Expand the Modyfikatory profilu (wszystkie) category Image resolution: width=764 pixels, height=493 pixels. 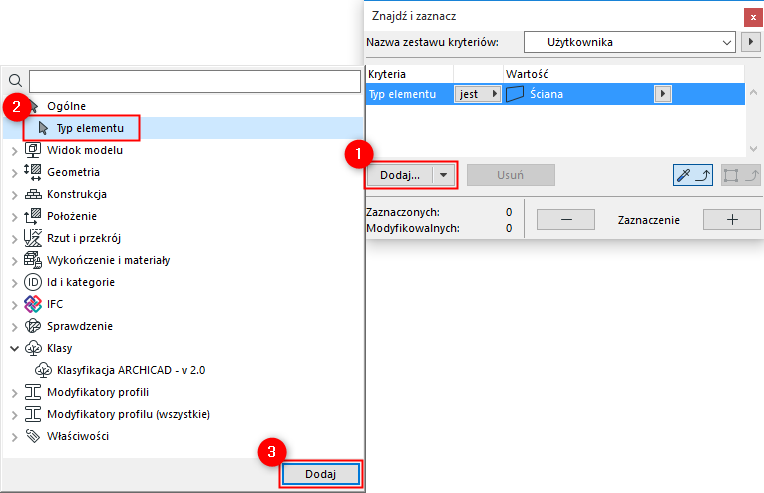(x=15, y=415)
